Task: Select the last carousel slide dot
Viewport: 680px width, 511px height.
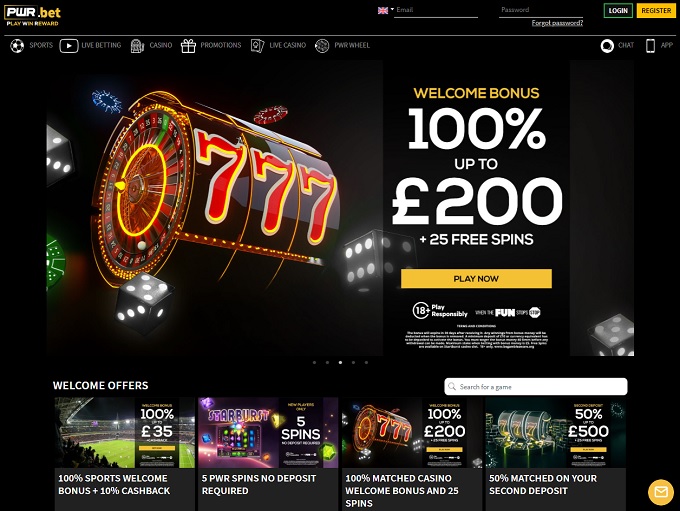Action: click(x=366, y=362)
